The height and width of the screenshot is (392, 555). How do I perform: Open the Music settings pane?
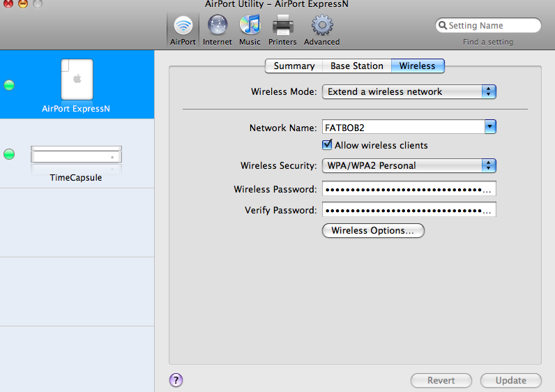coord(250,31)
